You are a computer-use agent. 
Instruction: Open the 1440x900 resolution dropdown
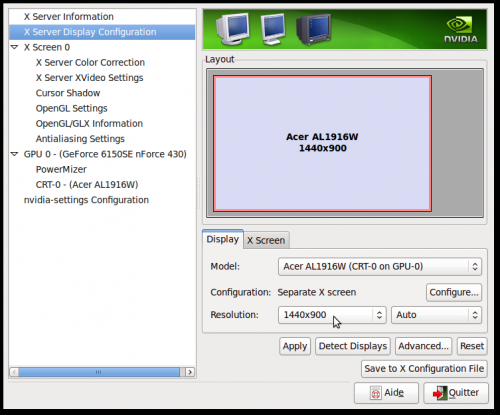pyautogui.click(x=332, y=315)
